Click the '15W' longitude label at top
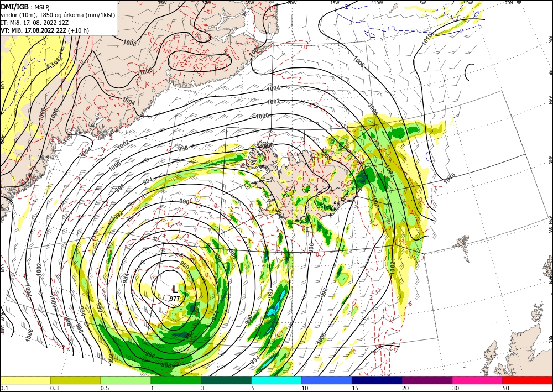Screen dimensions: 553x392 (x=335, y=3)
